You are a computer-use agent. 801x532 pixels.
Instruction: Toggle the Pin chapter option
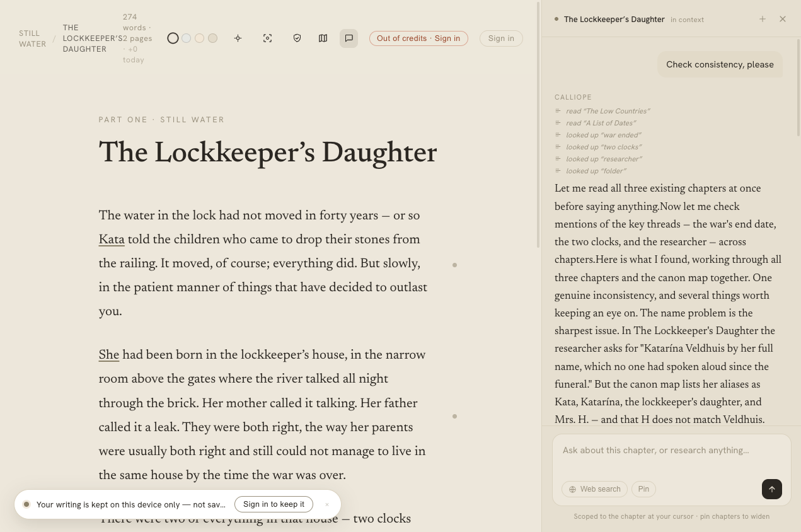click(643, 489)
